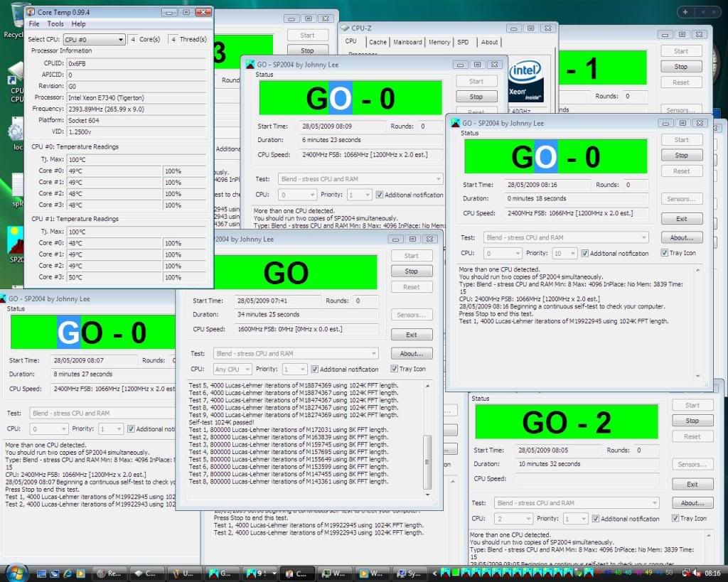This screenshot has width=728, height=582.
Task: Click scrollbar thumb in 07:41 window log
Action: tap(427, 462)
